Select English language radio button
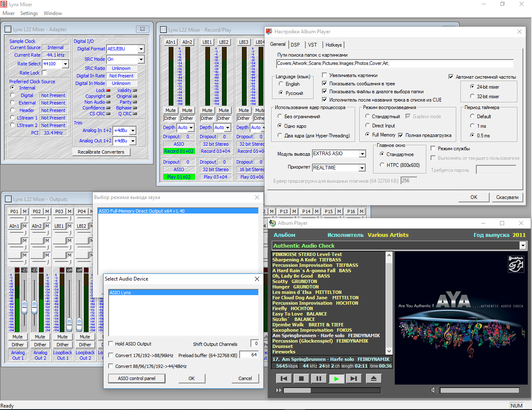Screen dimensions: 532x410 [281, 84]
